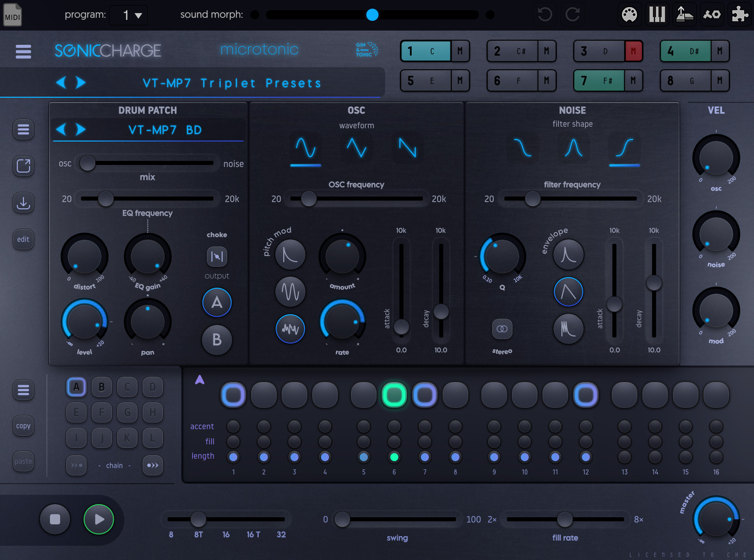
Task: Select previous preset with left arrow
Action: (61, 82)
